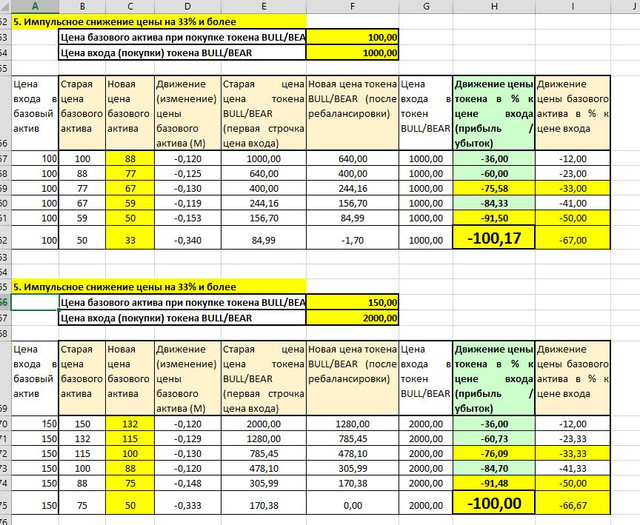Select column D header
640x525 pixels.
coord(188,6)
